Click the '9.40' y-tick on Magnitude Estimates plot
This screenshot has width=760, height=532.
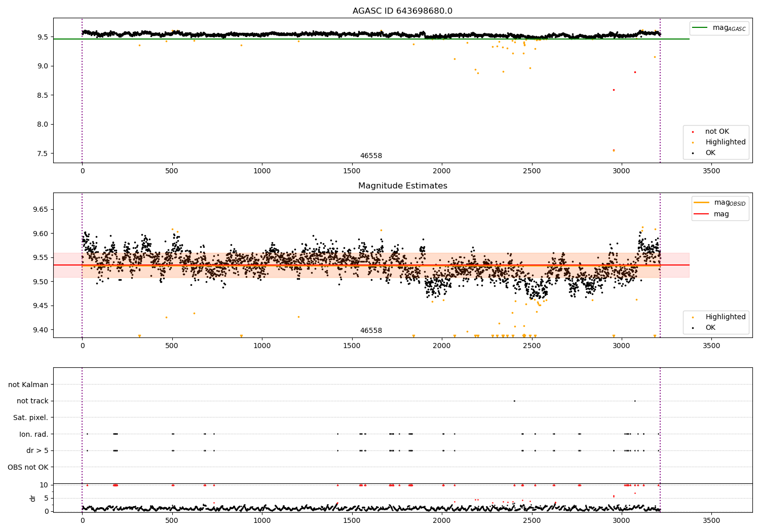(41, 330)
